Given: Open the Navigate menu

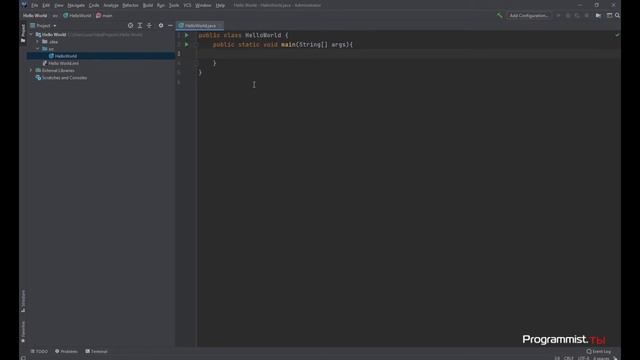Looking at the screenshot, I should tap(76, 5).
